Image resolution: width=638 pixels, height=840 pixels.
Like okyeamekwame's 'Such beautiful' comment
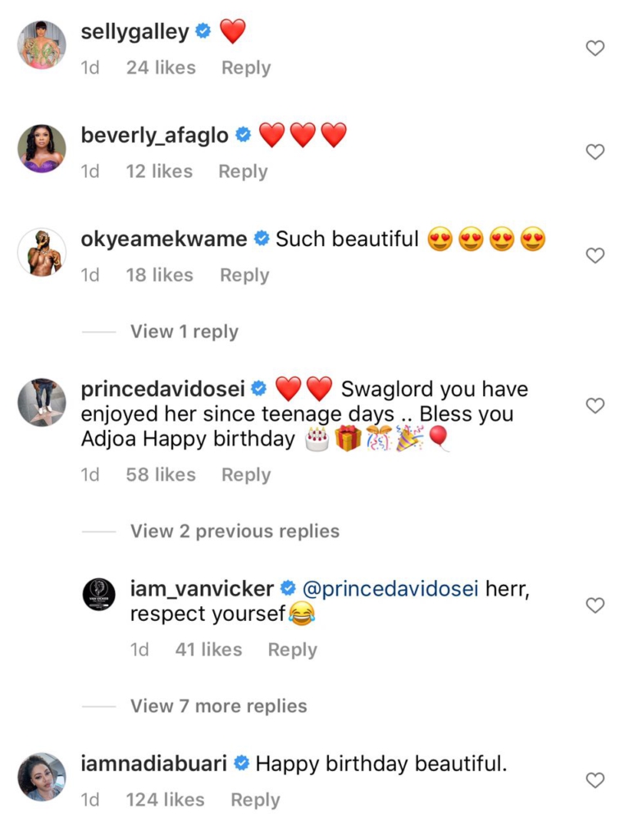(x=595, y=256)
